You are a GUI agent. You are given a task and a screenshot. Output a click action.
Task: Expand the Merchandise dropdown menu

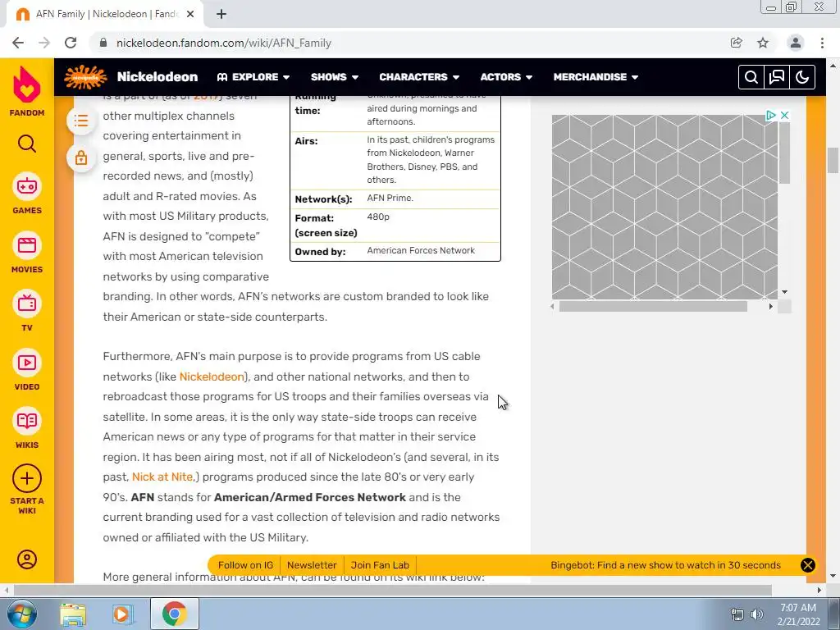[x=596, y=77]
